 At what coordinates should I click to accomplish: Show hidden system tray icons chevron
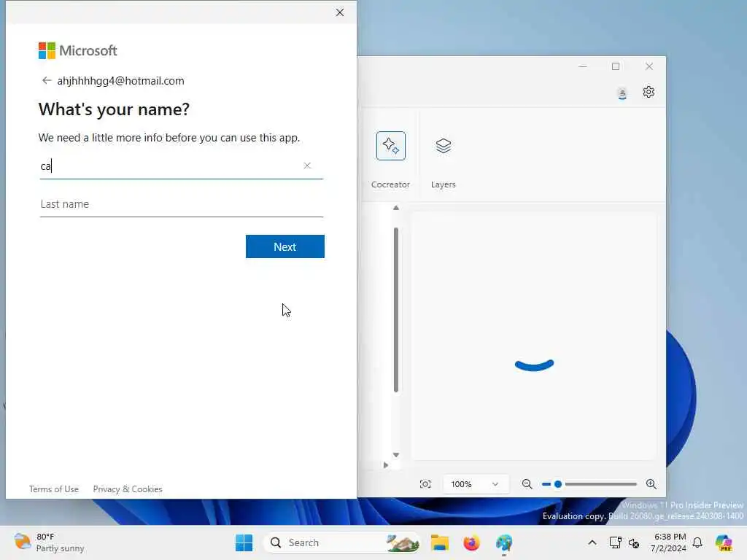coord(592,542)
